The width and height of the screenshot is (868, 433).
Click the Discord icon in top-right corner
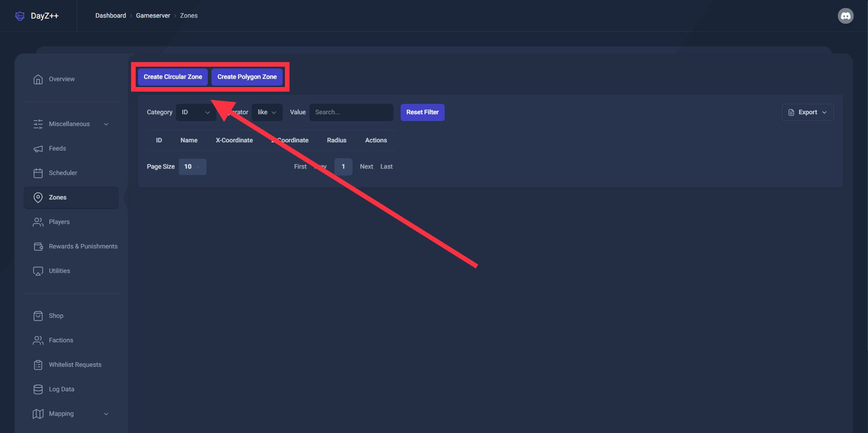pos(845,16)
